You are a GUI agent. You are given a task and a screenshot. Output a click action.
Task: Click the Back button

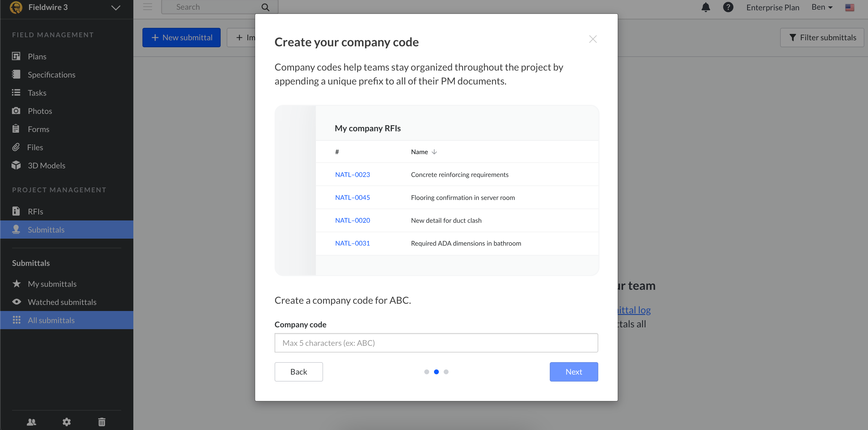pos(299,372)
